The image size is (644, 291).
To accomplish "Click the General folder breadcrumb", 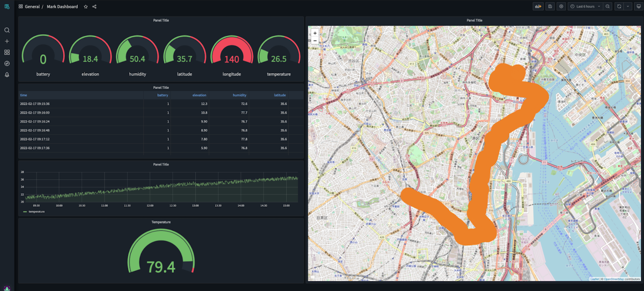I will tap(32, 7).
